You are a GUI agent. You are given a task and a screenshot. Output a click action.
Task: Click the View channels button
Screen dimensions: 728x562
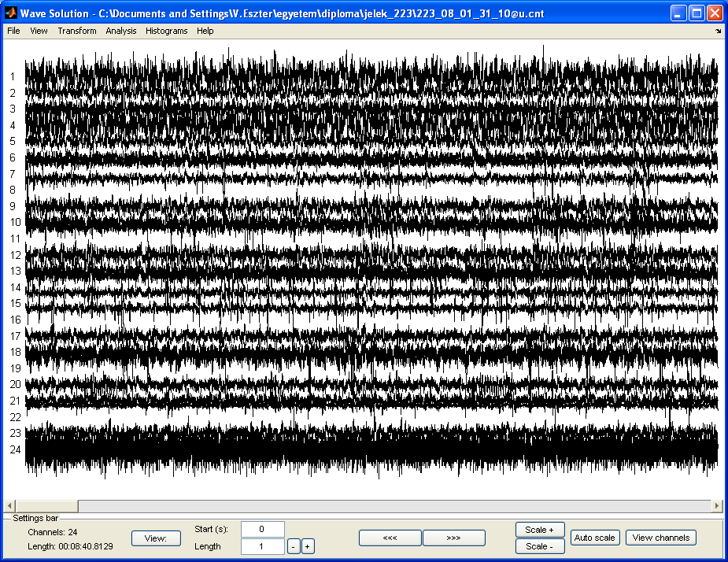tap(660, 538)
